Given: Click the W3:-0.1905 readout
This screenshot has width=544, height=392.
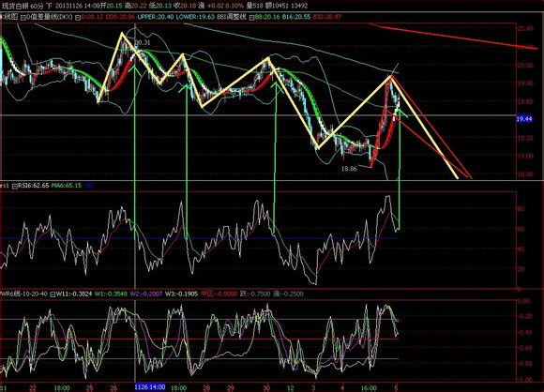Looking at the screenshot, I should pos(181,294).
